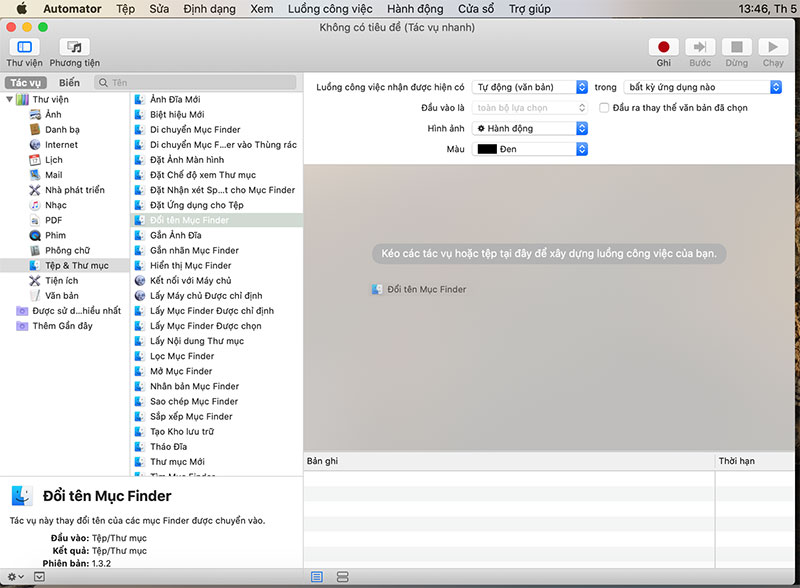Image resolution: width=800 pixels, height=588 pixels.
Task: Click the clock in the menu bar
Action: click(767, 9)
